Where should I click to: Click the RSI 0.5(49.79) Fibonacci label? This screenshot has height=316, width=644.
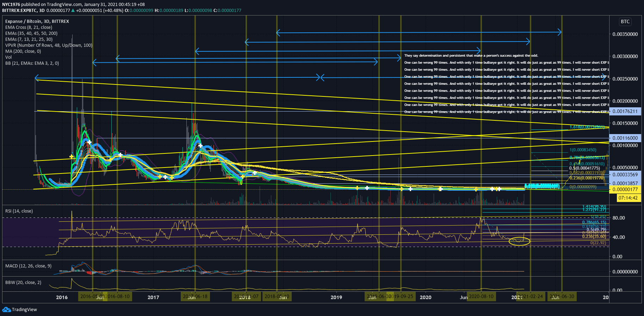(596, 230)
